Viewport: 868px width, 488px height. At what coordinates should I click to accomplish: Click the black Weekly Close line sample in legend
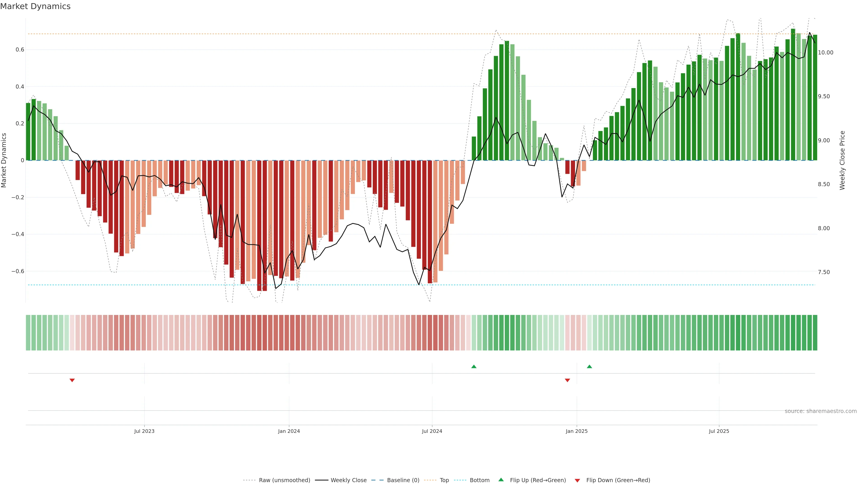pyautogui.click(x=321, y=480)
